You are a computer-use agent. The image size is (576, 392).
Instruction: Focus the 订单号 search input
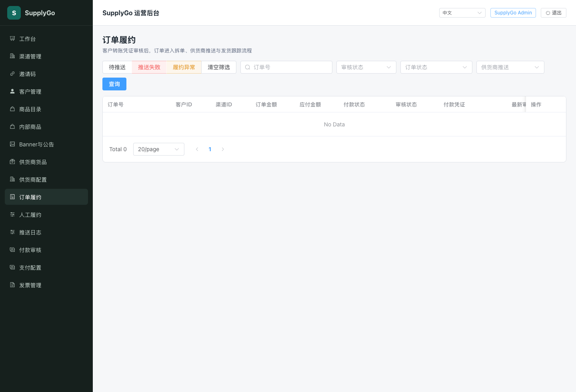pyautogui.click(x=286, y=67)
